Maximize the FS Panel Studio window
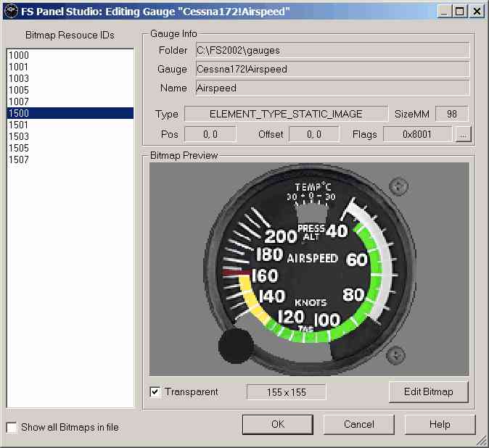 coord(459,12)
